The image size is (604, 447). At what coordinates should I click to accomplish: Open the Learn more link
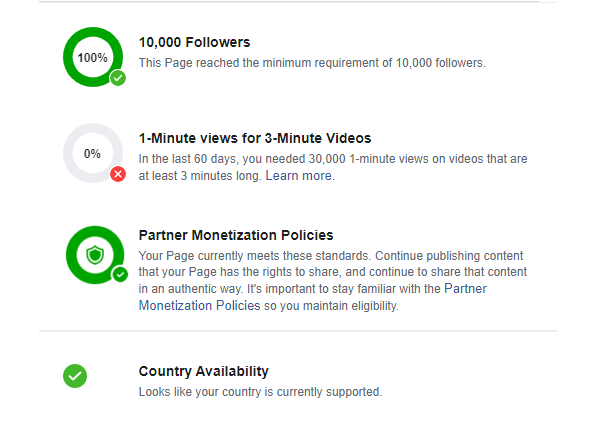[299, 176]
